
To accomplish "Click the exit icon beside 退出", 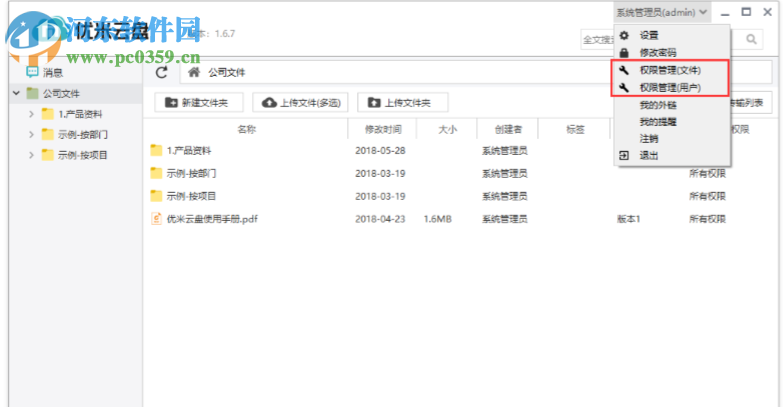I will tap(624, 156).
